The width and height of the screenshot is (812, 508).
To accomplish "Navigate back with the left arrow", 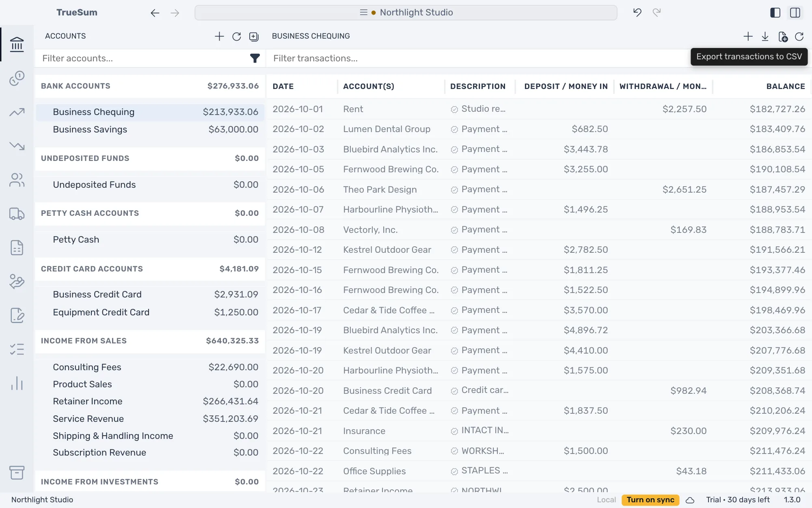I will (x=155, y=13).
